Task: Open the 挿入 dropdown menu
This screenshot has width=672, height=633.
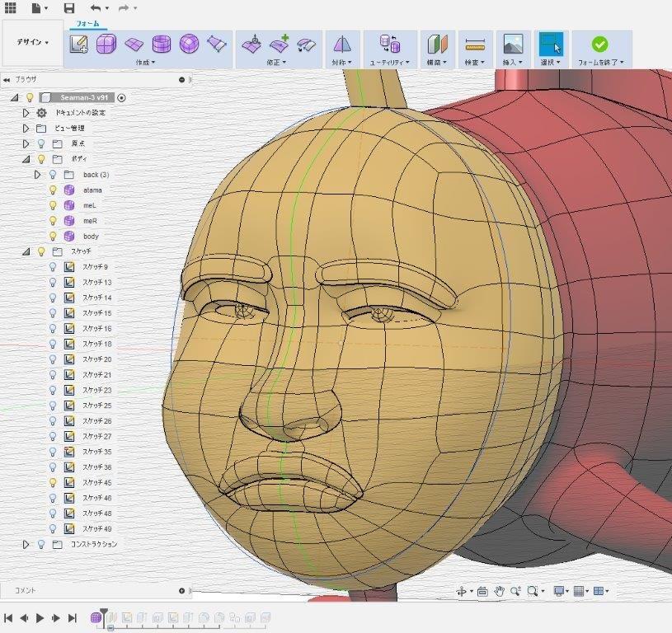Action: [513, 63]
